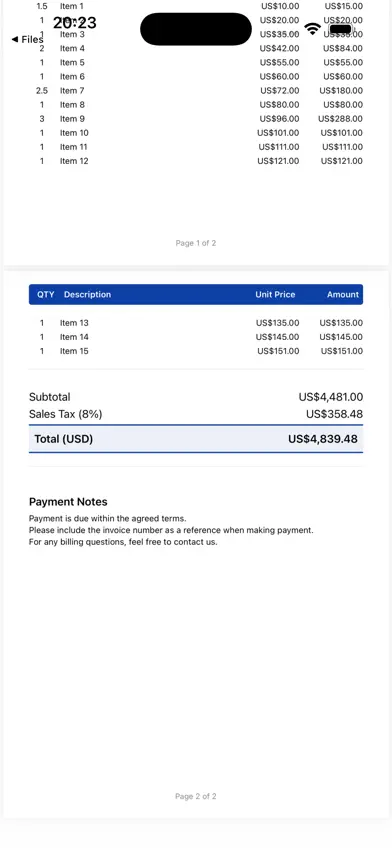The width and height of the screenshot is (392, 852).
Task: Click the Item 6 amount US$60.00
Action: click(x=343, y=77)
